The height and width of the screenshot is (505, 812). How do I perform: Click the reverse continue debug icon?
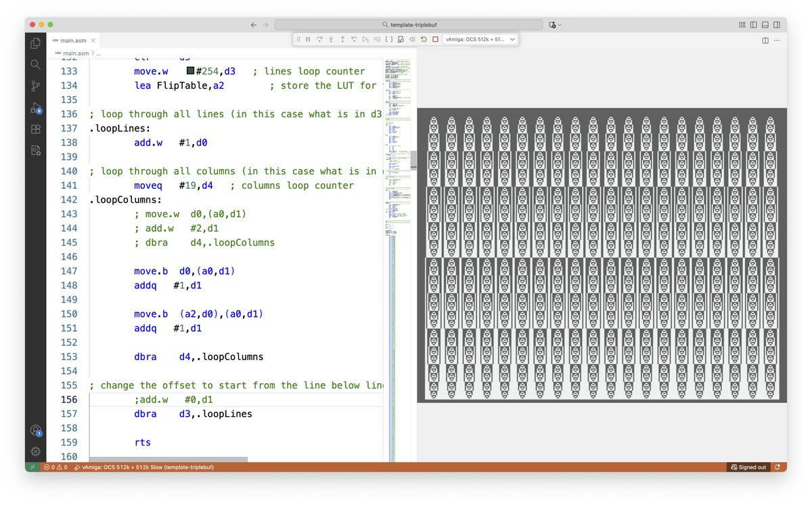[x=412, y=40]
